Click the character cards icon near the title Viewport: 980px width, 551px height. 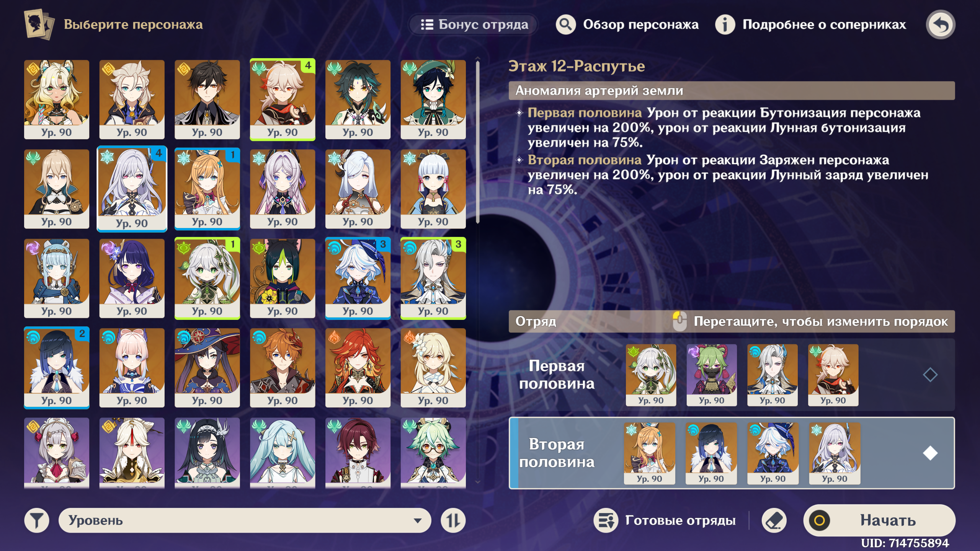click(x=39, y=24)
